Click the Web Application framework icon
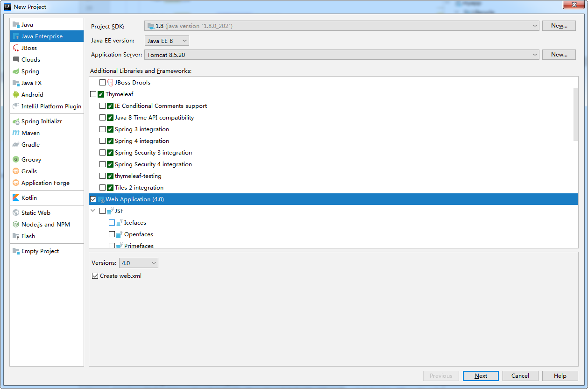Image resolution: width=588 pixels, height=389 pixels. click(x=101, y=199)
